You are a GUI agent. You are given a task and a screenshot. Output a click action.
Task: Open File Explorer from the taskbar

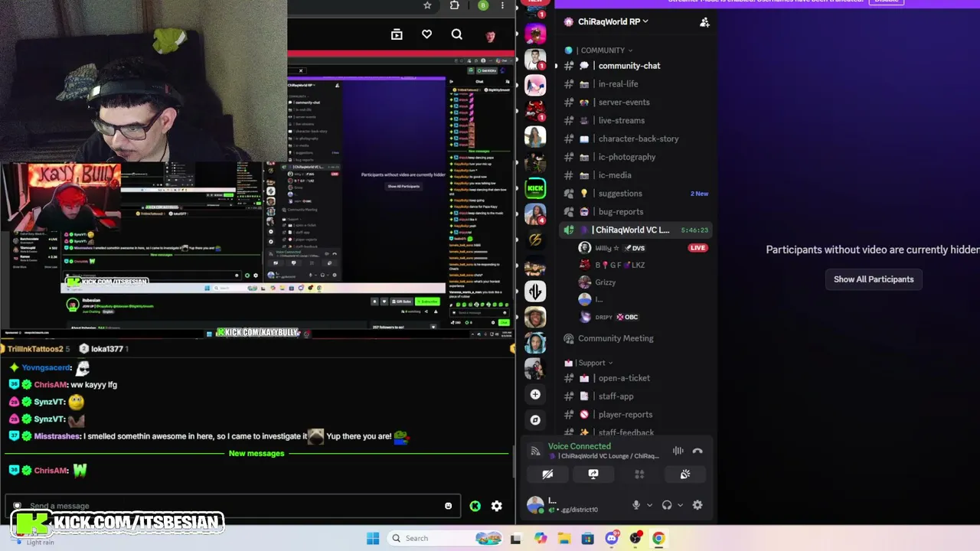(564, 538)
